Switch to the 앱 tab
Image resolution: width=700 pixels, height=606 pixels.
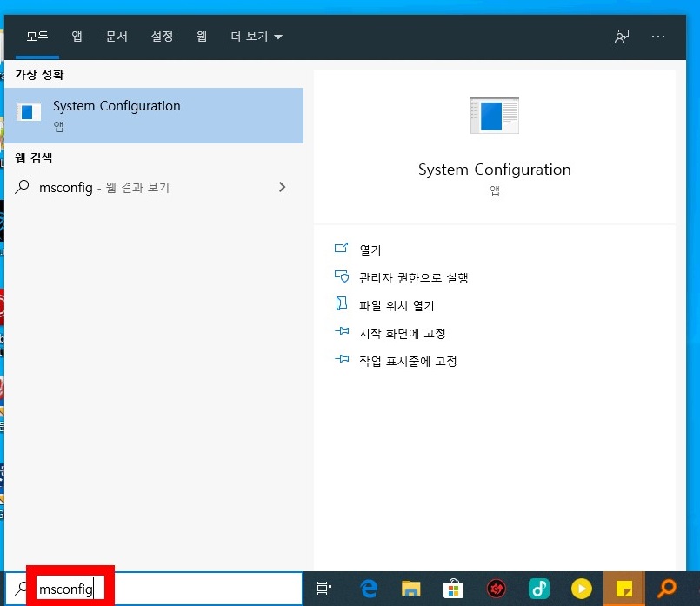point(77,37)
